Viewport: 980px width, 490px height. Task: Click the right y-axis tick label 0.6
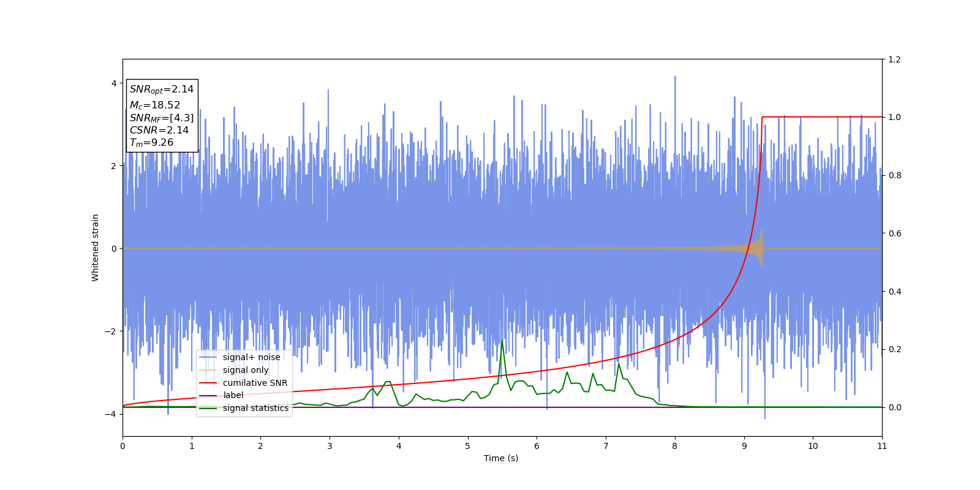point(895,233)
